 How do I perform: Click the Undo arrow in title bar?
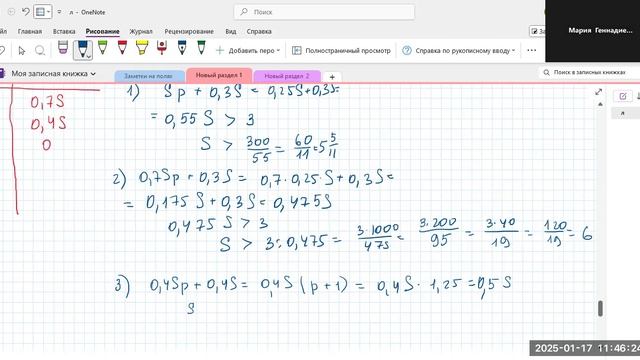coord(26,11)
